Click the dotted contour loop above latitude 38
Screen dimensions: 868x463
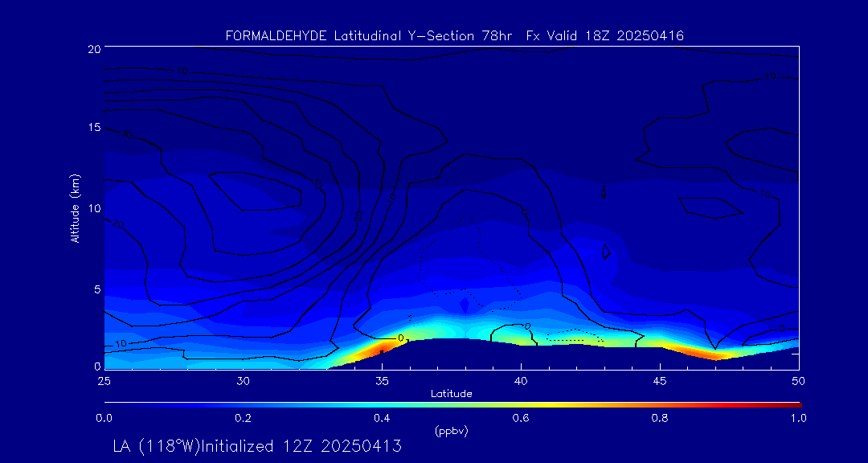pos(470,263)
